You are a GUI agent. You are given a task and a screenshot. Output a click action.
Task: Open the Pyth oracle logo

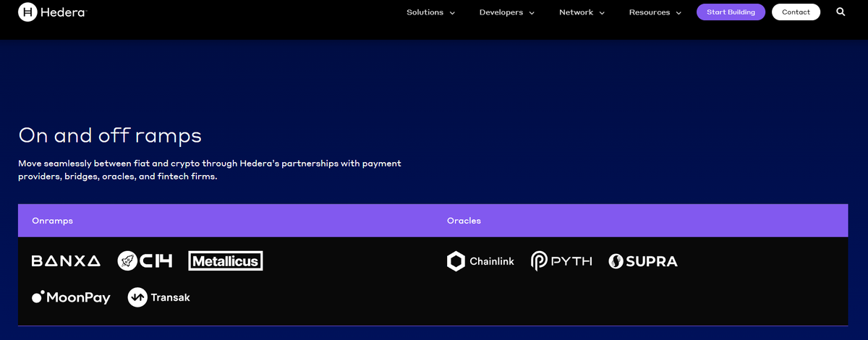click(x=561, y=261)
